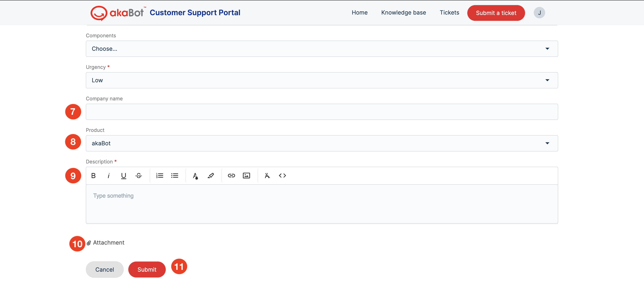Expand the Components dropdown
The width and height of the screenshot is (644, 296).
coord(322,49)
